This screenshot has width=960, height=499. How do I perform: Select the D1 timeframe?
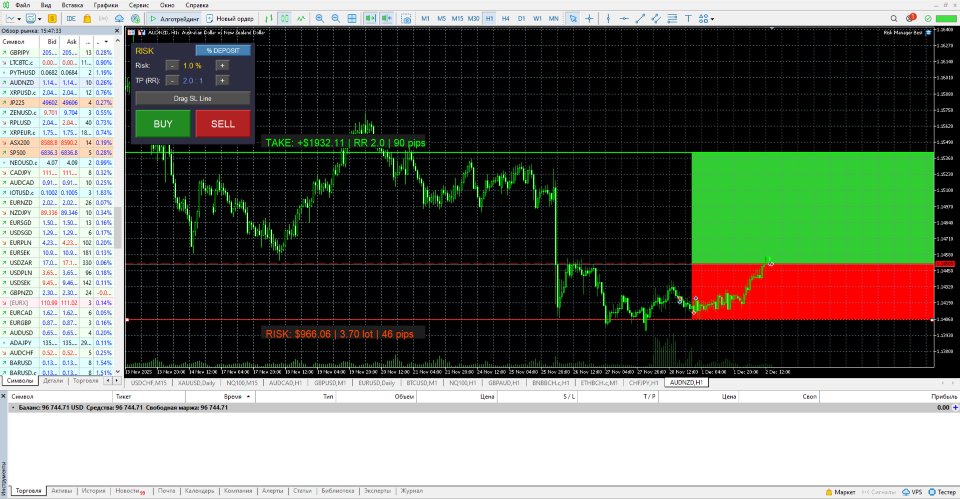[x=521, y=18]
